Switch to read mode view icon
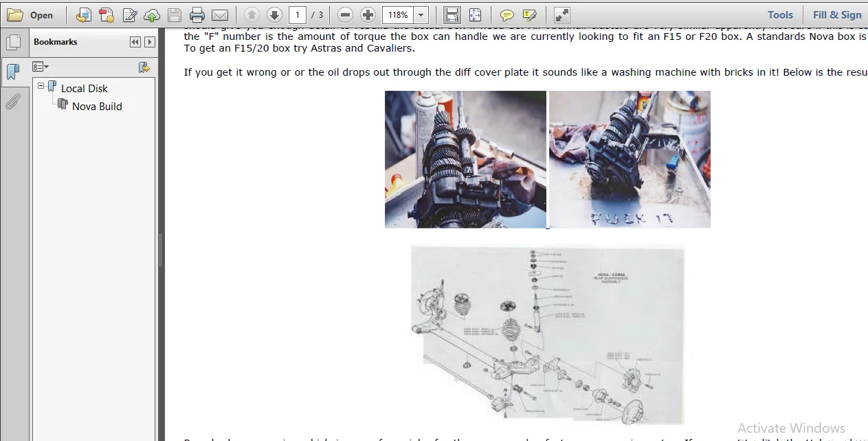The image size is (868, 441). pyautogui.click(x=561, y=14)
